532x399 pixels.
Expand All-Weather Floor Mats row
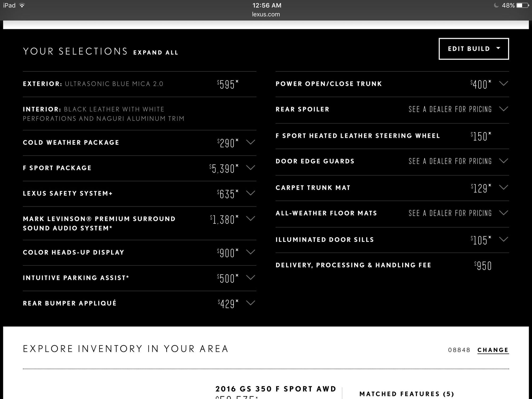pos(504,213)
